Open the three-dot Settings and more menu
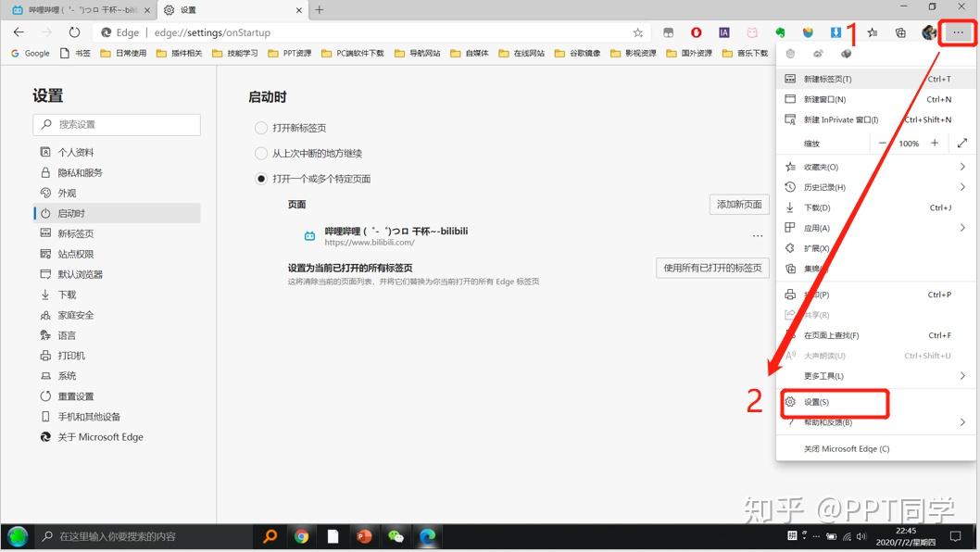Viewport: 980px width, 552px height. coord(958,32)
